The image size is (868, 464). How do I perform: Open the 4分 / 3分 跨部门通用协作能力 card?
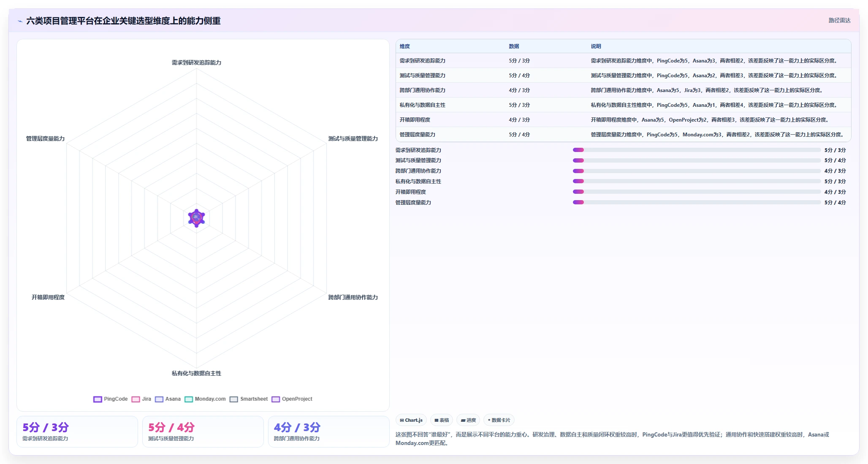point(329,431)
